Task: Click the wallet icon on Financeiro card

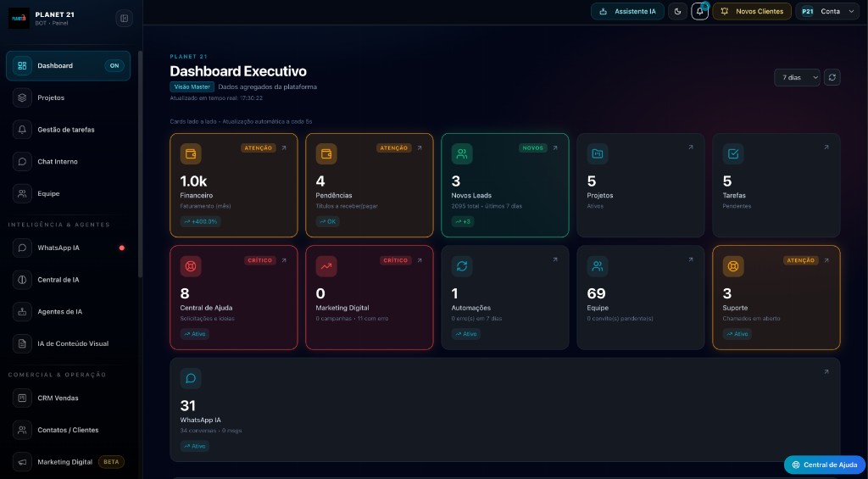Action: (x=191, y=153)
